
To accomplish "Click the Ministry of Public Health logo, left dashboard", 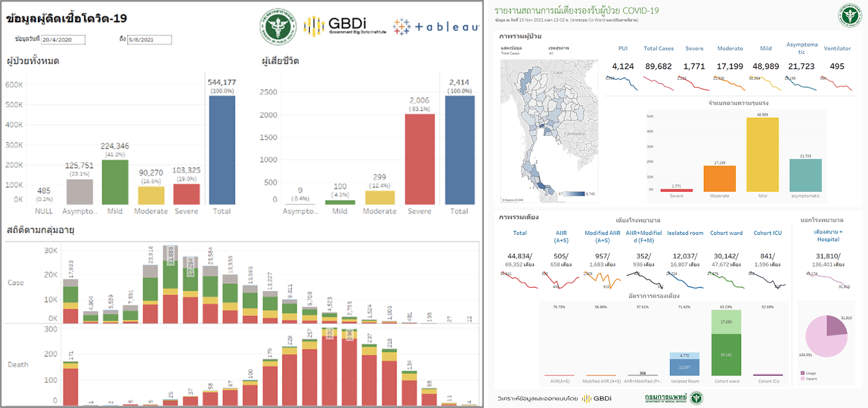I will coord(278,27).
